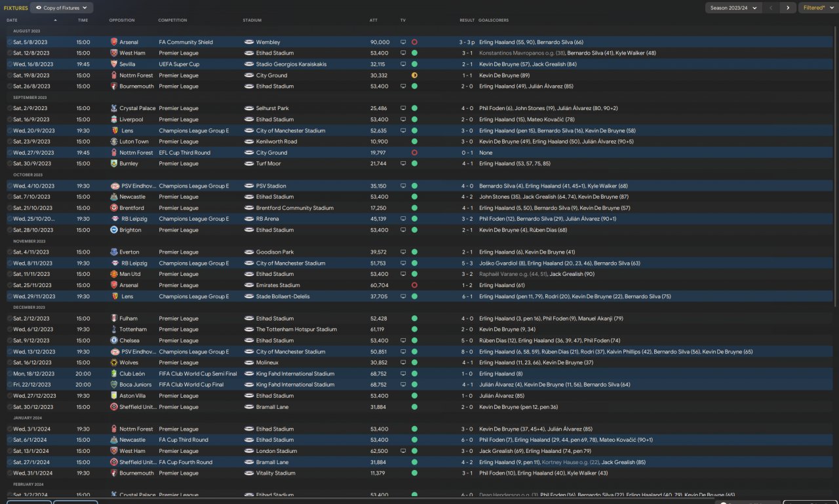Open the UEFA Super Cup competition link
The height and width of the screenshot is (504, 839).
coord(179,64)
